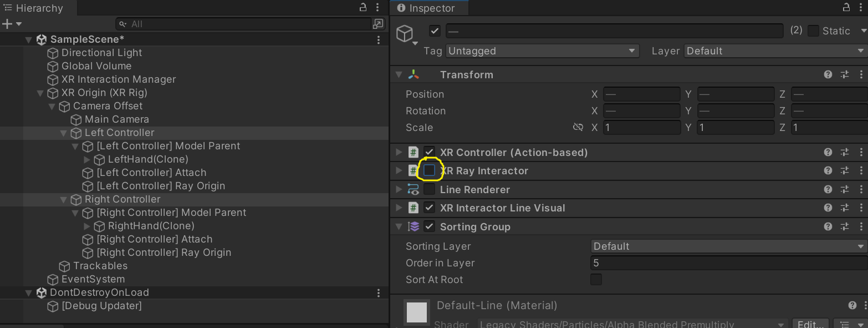Click the GameObject name field in Inspector
The image size is (868, 328).
coord(614,31)
